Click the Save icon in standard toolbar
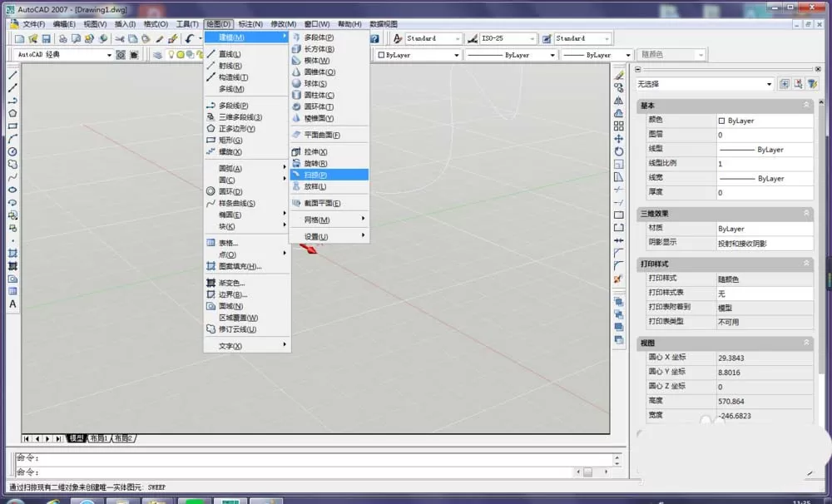This screenshot has width=832, height=504. pos(46,39)
